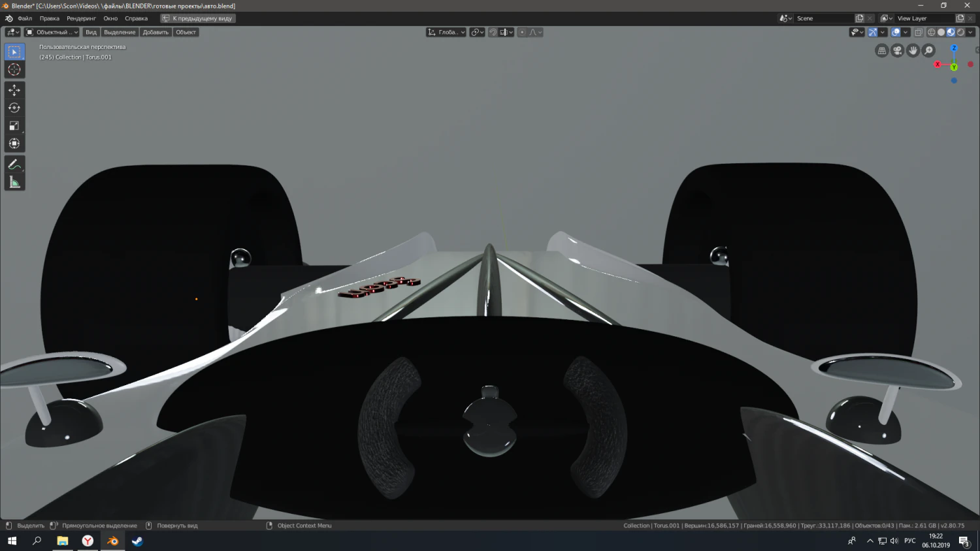This screenshot has width=980, height=551.
Task: Open the Вид menu
Action: click(91, 32)
